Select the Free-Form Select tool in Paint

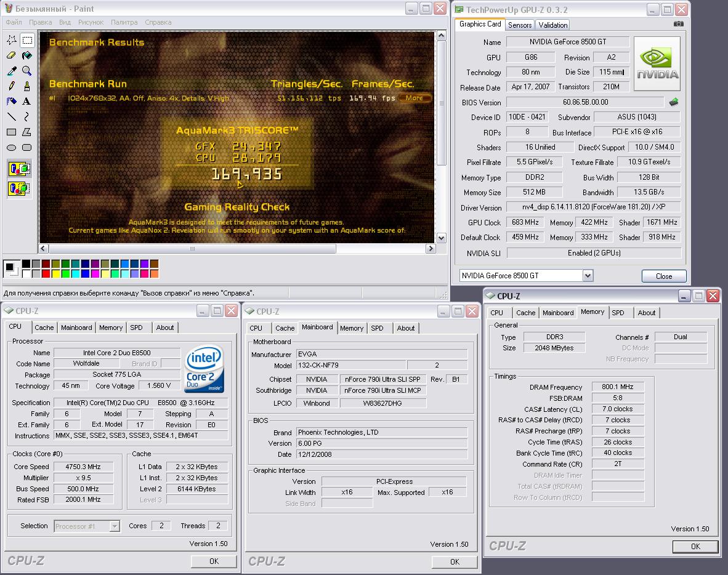click(x=12, y=40)
